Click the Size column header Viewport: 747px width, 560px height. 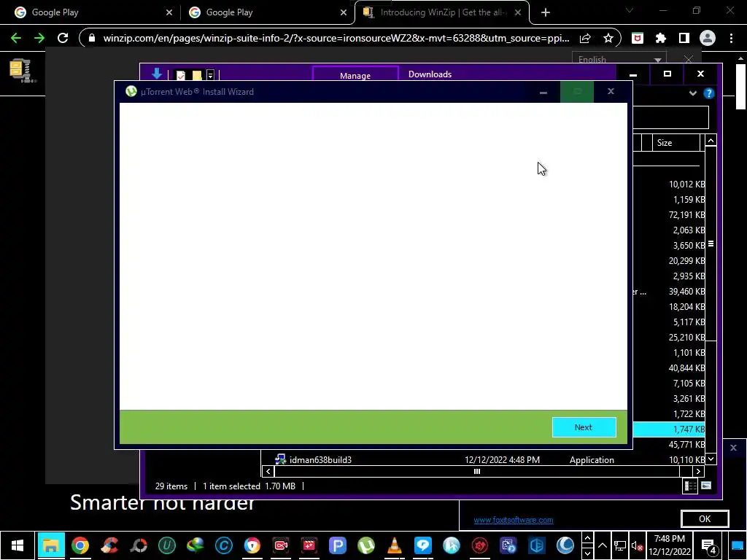tap(676, 142)
